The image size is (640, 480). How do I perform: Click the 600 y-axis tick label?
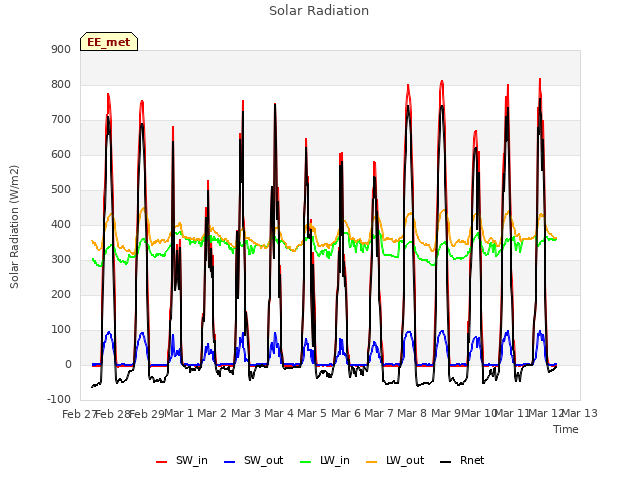coord(61,155)
